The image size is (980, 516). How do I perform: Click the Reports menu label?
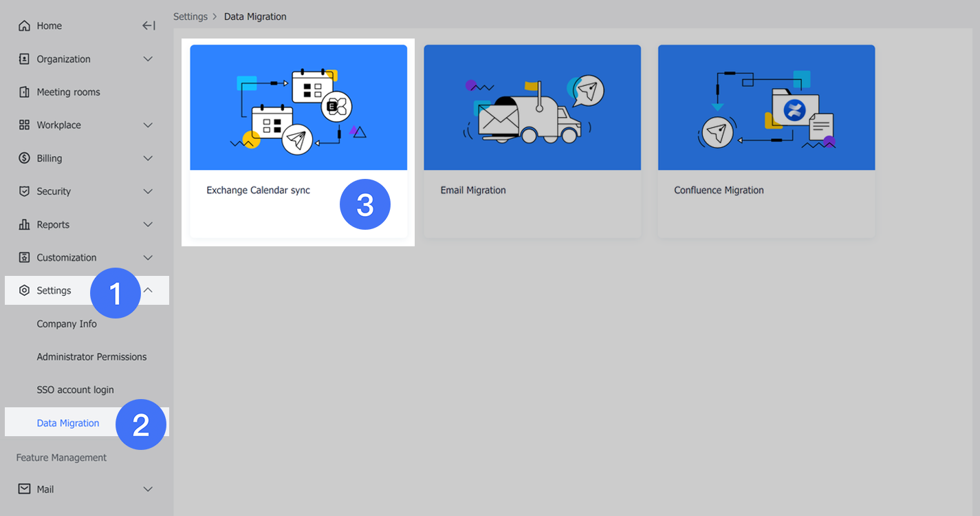pos(53,224)
